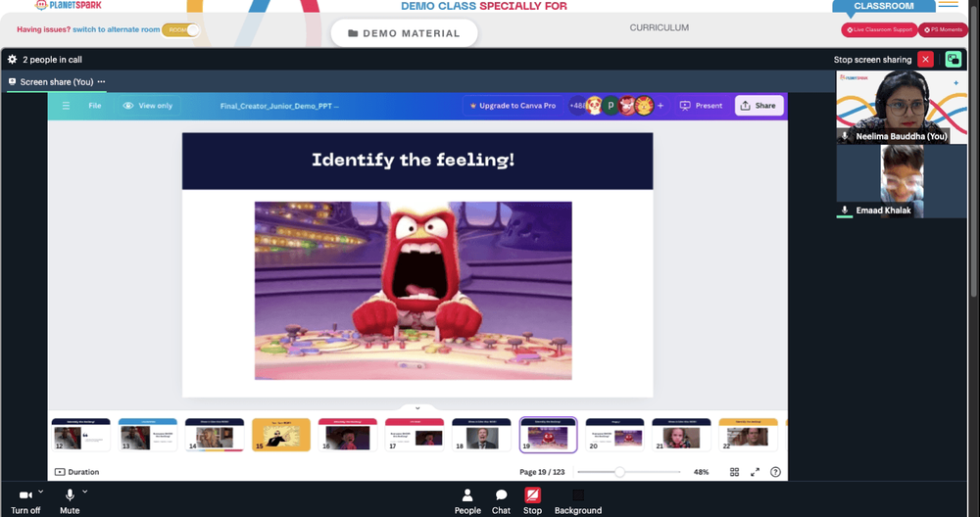Click PS Moments button
The image size is (980, 517).
tap(943, 29)
